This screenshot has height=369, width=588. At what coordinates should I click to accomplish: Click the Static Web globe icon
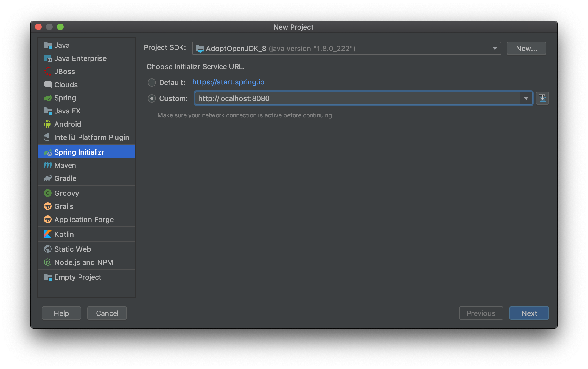click(x=48, y=249)
